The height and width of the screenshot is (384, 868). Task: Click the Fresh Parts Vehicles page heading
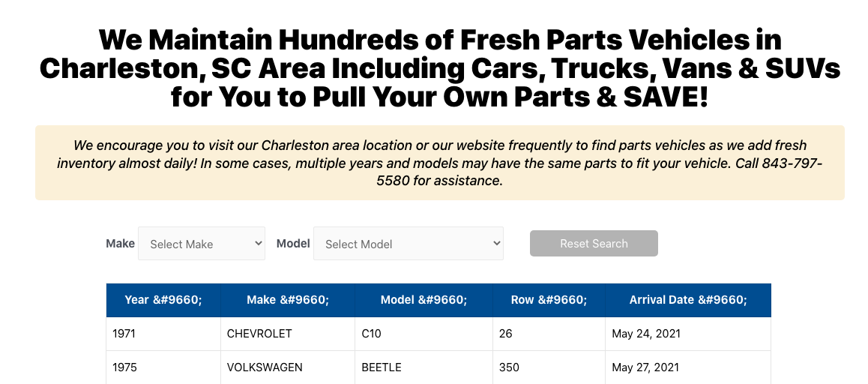coord(440,68)
